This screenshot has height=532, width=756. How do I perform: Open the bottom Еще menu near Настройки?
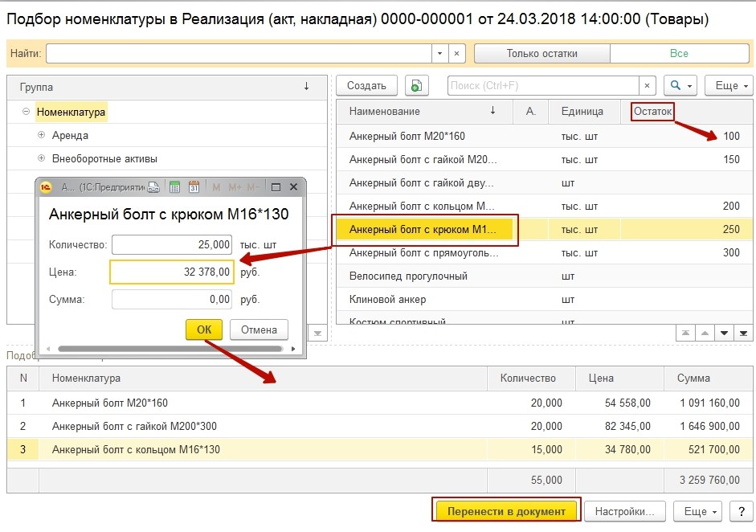(x=696, y=511)
